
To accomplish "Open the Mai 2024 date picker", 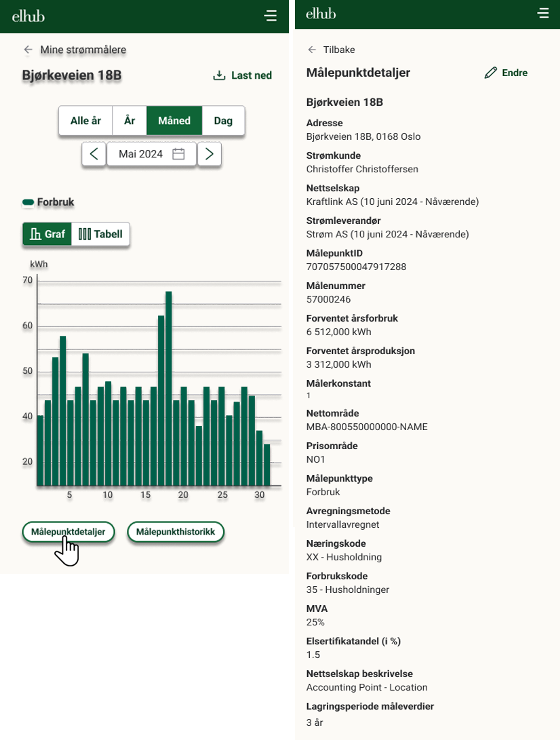I will coord(141,154).
